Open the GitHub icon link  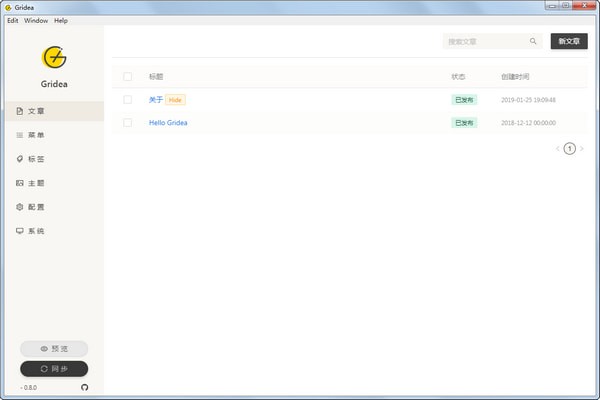tap(84, 387)
